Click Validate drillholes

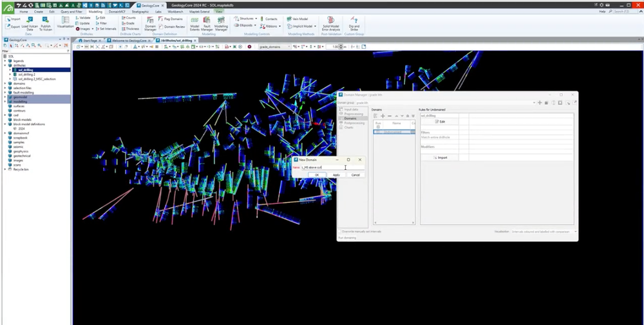coord(82,18)
